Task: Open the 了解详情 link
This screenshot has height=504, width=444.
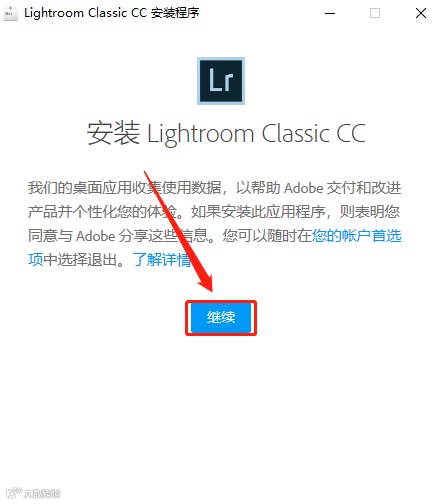Action: click(x=162, y=260)
